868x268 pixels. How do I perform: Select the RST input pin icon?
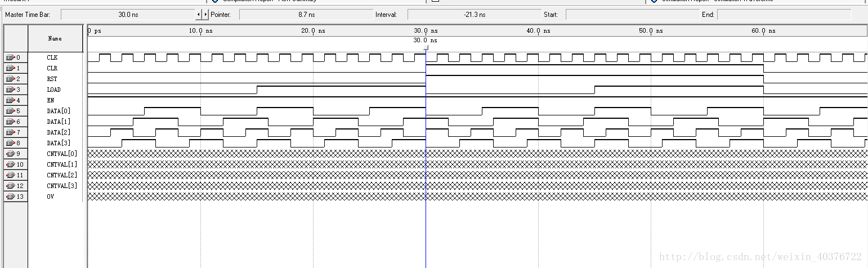(10, 79)
